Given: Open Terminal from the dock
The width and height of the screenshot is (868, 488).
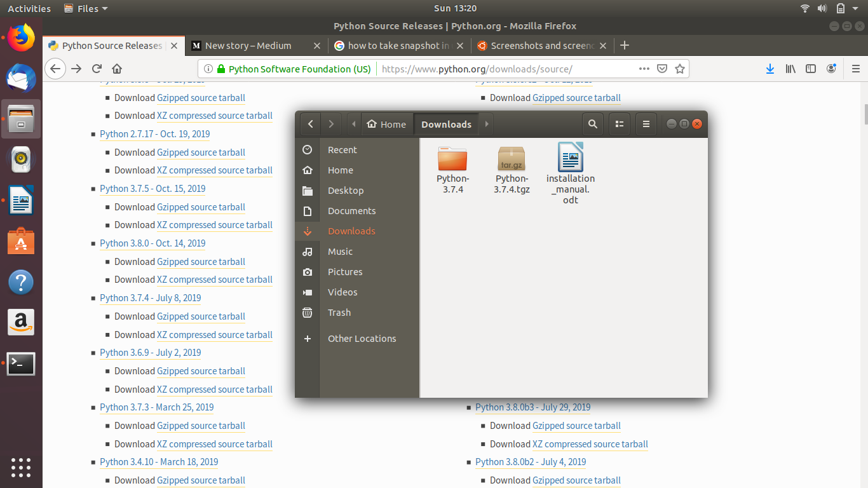Looking at the screenshot, I should (x=21, y=363).
